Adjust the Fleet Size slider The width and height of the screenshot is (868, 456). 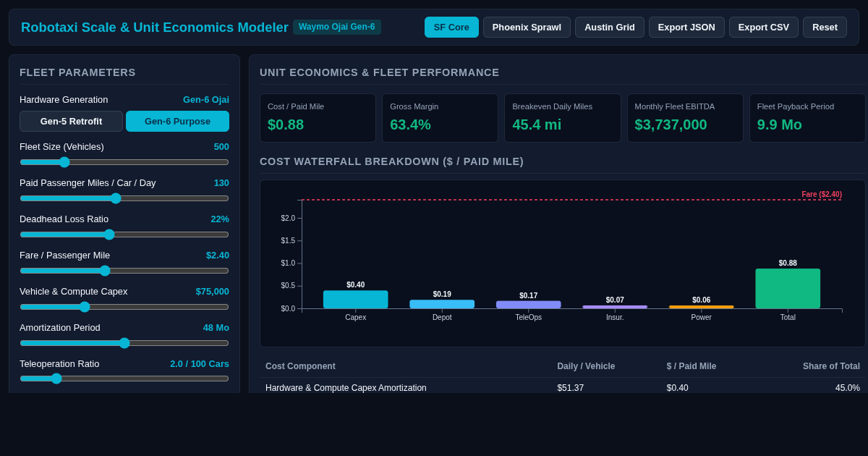tap(124, 162)
